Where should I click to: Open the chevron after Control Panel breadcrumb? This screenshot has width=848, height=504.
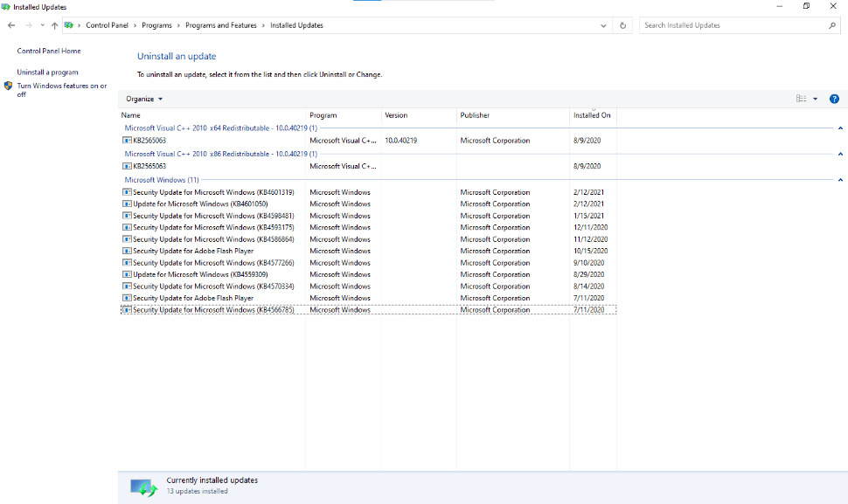[x=136, y=25]
